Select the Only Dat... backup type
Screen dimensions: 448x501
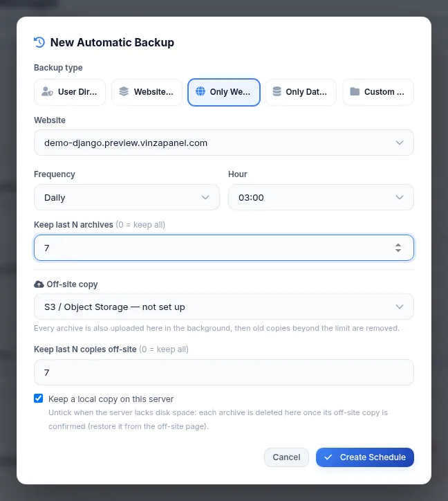[301, 92]
